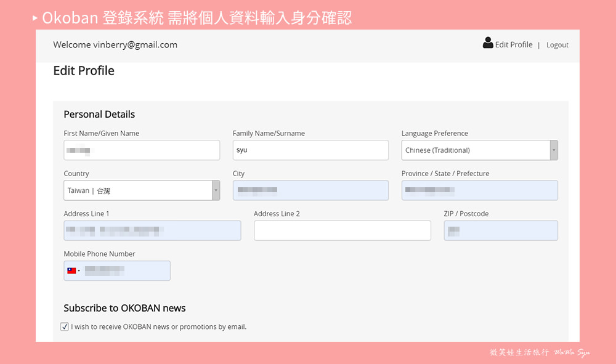Select the Province / State / Prefecture field
Viewport: 616px width, 364px height.
[x=480, y=190]
